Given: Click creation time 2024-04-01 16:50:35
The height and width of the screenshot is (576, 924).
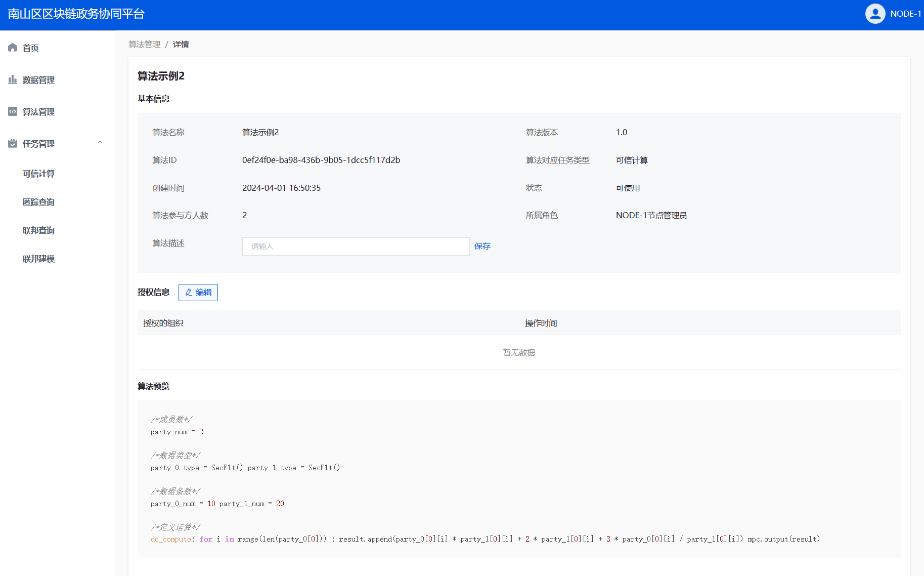Looking at the screenshot, I should pyautogui.click(x=281, y=188).
